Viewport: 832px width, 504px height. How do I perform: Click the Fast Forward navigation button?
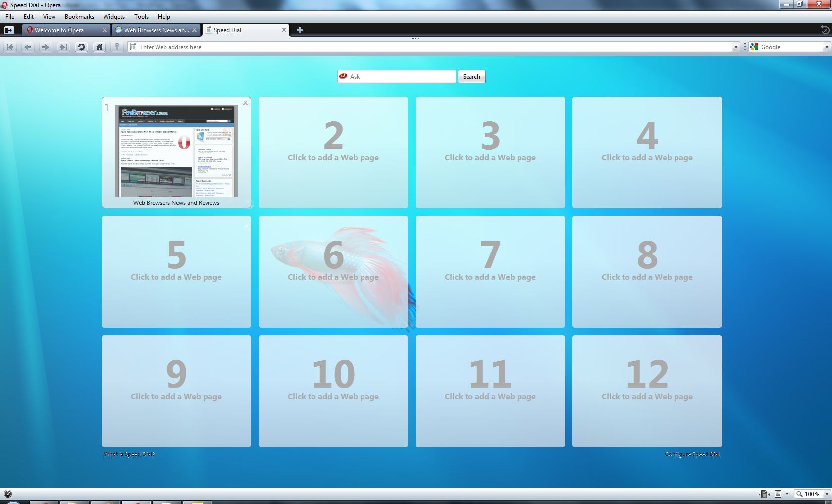63,47
